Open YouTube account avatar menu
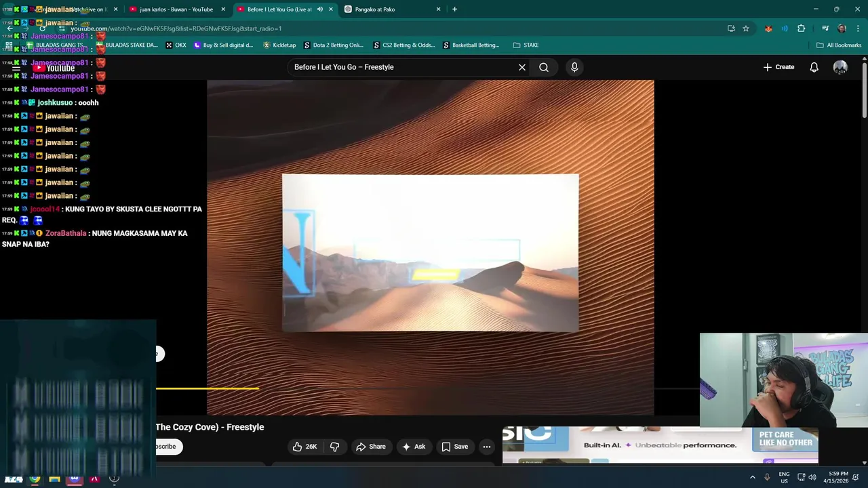 tap(840, 67)
